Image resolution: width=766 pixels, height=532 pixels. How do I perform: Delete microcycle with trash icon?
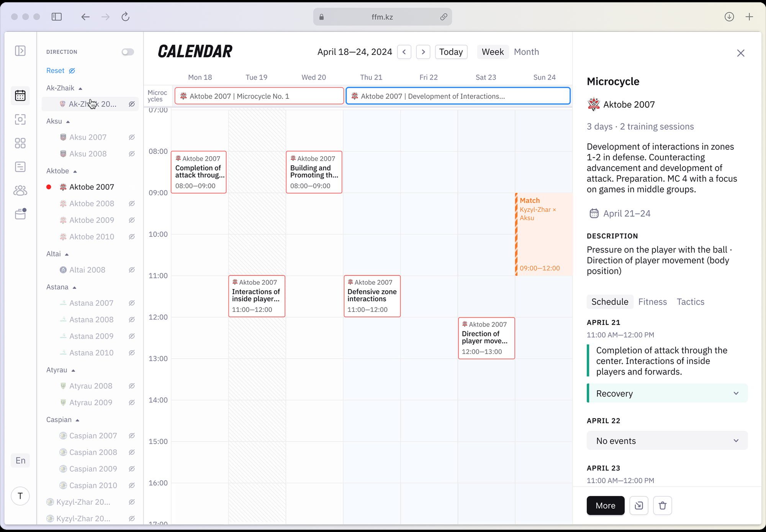663,506
